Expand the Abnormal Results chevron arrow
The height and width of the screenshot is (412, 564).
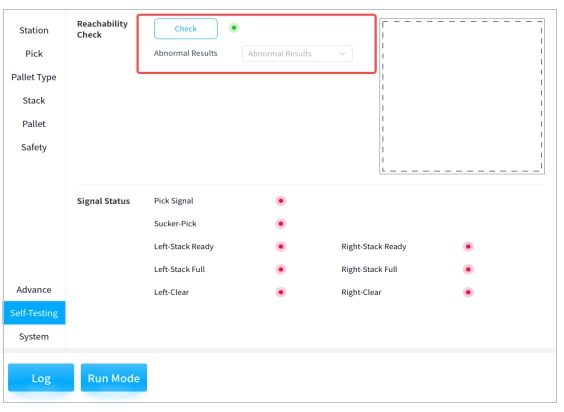342,54
